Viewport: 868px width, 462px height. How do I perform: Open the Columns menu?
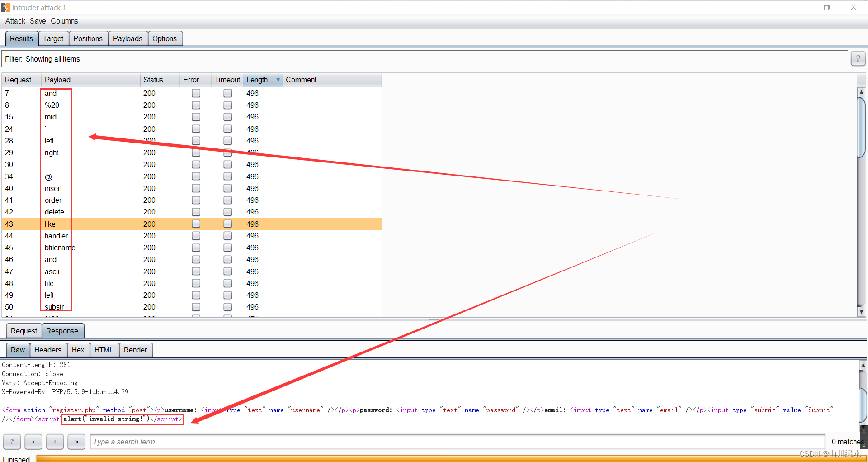pos(64,21)
